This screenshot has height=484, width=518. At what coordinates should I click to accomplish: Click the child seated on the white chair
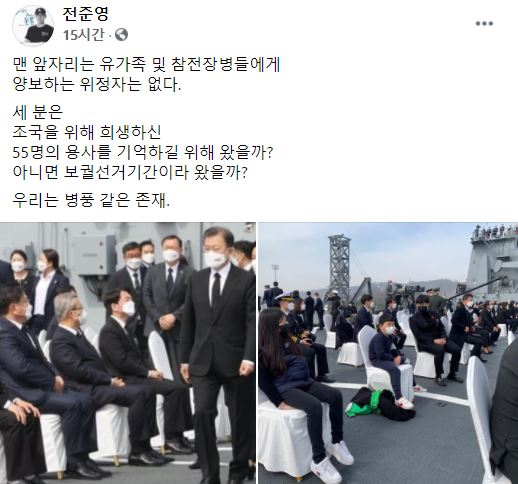pos(389,357)
